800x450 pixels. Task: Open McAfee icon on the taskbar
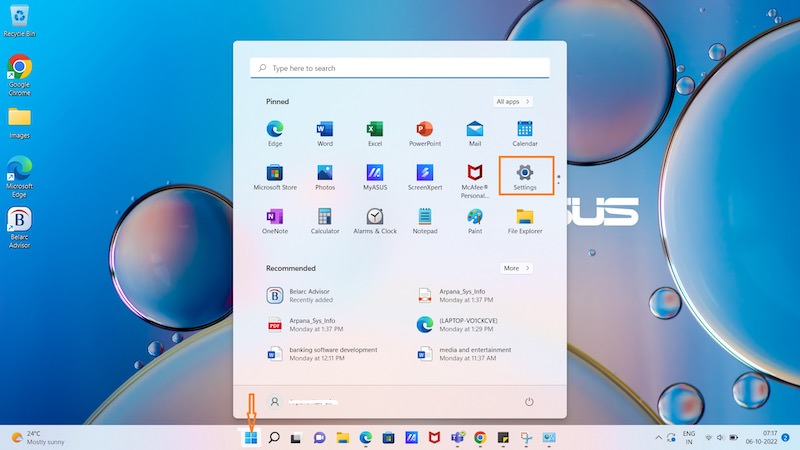point(434,438)
